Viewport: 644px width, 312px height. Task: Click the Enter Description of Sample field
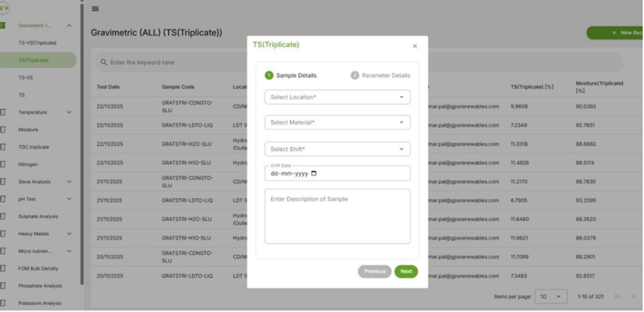(337, 216)
